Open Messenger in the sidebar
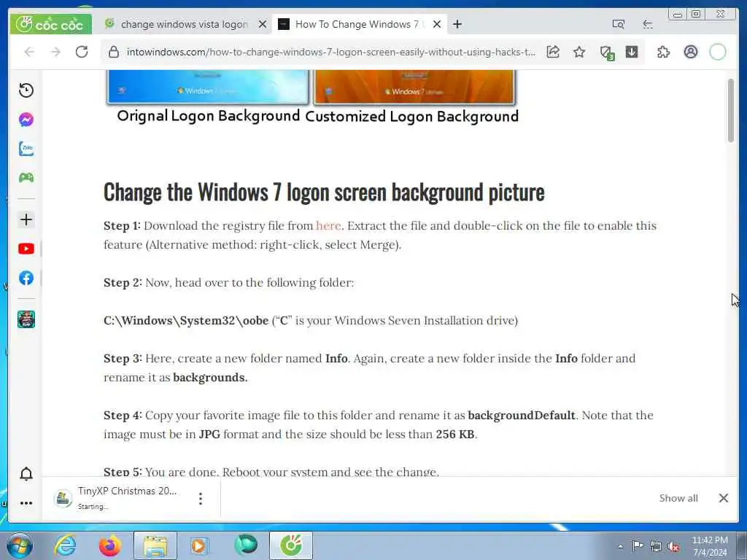 point(26,119)
